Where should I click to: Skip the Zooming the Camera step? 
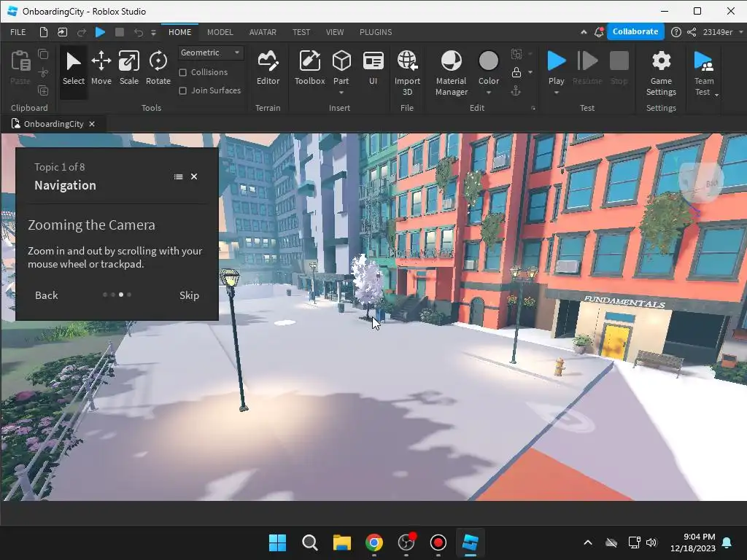[x=189, y=295]
